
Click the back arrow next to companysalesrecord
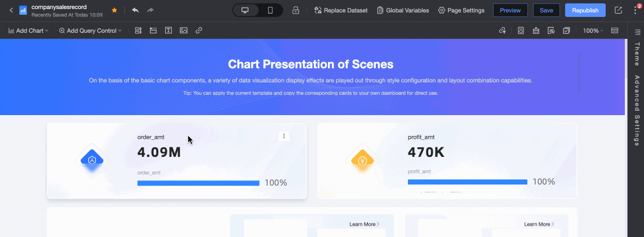tap(11, 10)
